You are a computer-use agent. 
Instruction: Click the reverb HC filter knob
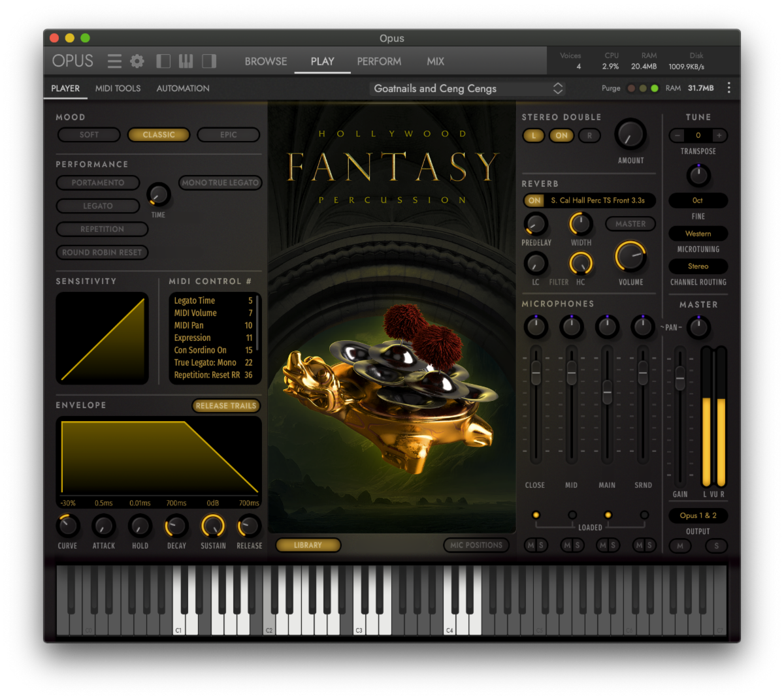[x=581, y=263]
